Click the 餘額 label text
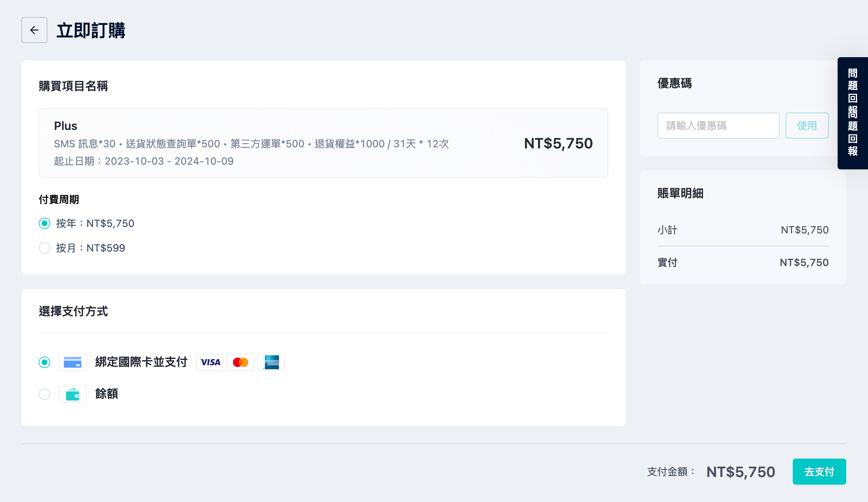The image size is (868, 502). tap(106, 394)
